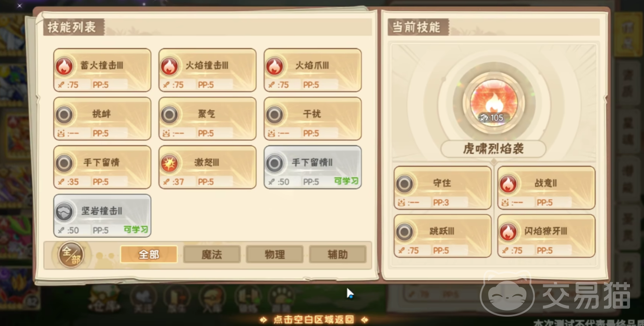
Task: Switch to the 魔法 filter tab
Action: 212,255
